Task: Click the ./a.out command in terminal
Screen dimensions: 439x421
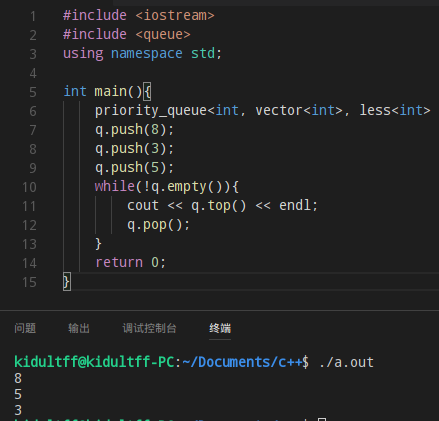Action: tap(346, 362)
